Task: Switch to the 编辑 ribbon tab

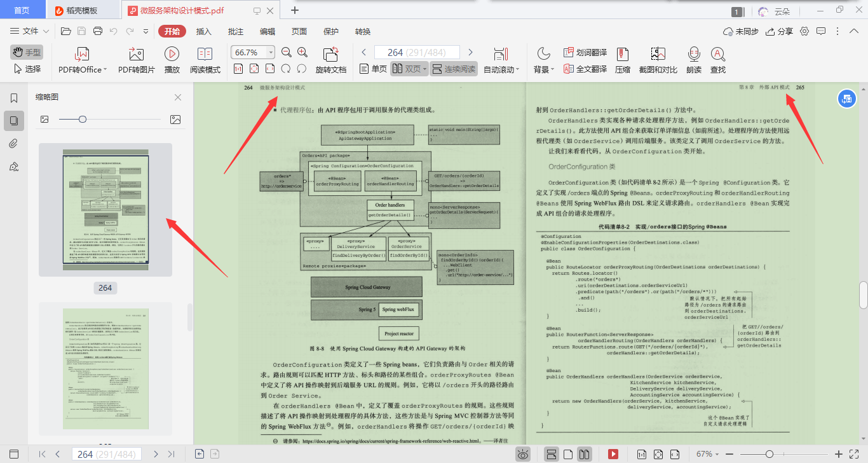Action: (x=268, y=31)
